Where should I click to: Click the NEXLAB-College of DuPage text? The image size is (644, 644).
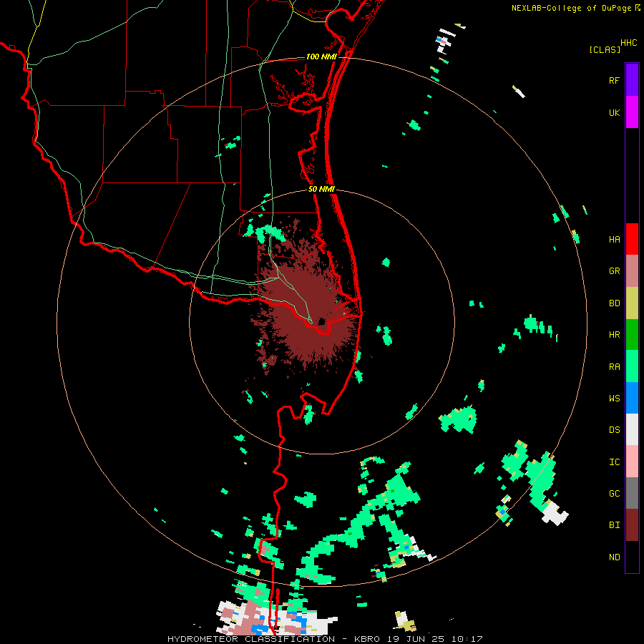571,8
